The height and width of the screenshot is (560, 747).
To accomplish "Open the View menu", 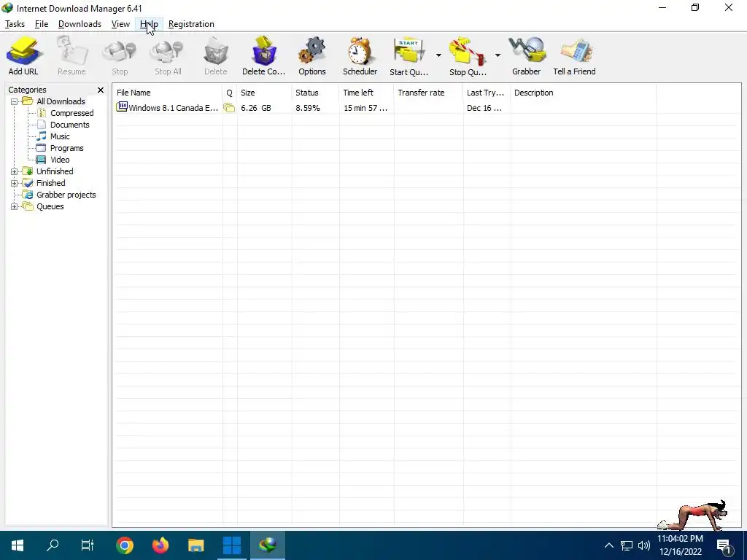I will (120, 24).
